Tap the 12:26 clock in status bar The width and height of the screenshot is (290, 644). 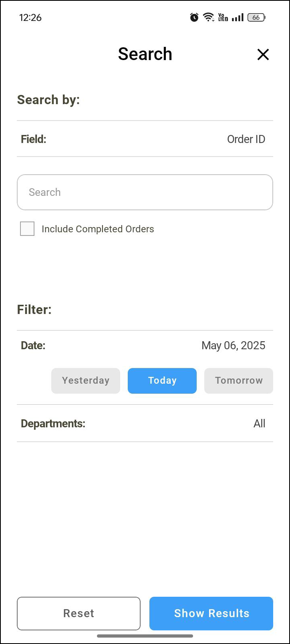coord(30,17)
